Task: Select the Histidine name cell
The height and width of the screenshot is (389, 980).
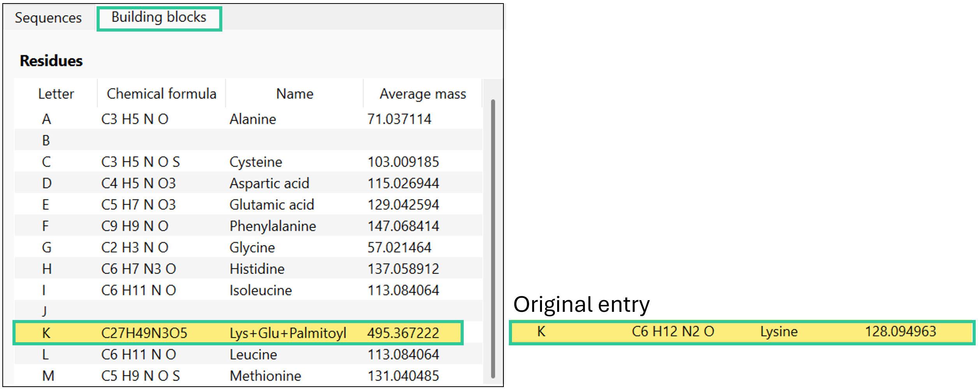Action: [x=257, y=269]
